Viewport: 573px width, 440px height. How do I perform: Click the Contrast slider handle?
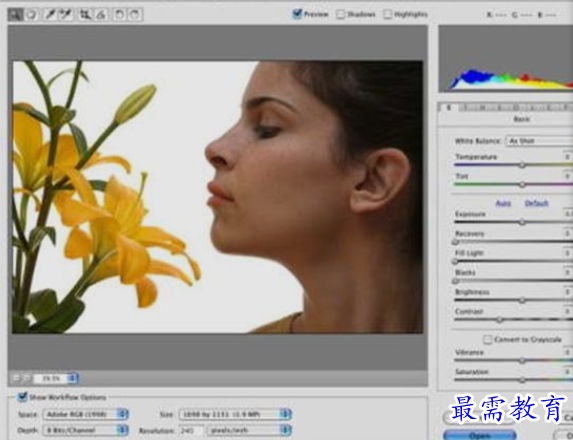click(500, 320)
